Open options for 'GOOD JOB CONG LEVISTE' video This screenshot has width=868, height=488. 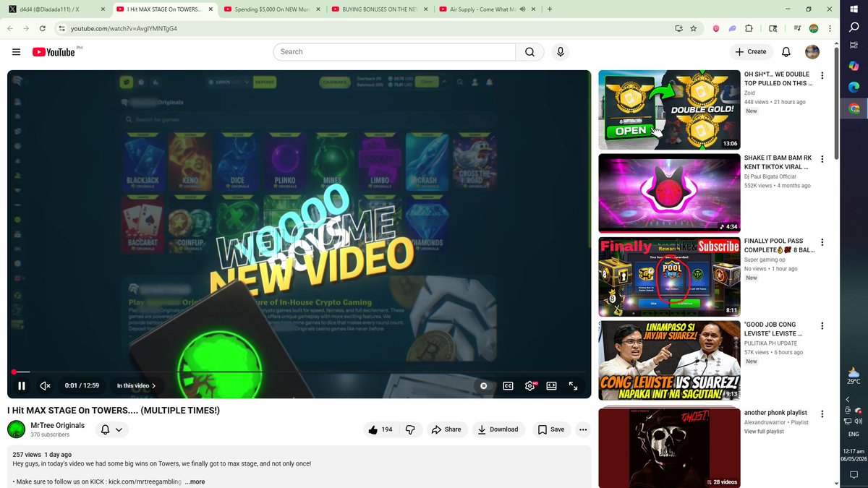click(822, 325)
